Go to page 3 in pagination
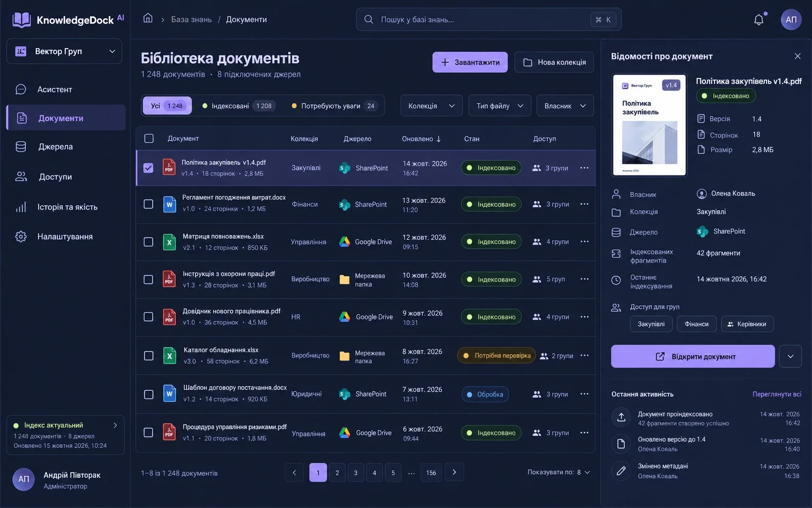 click(356, 473)
